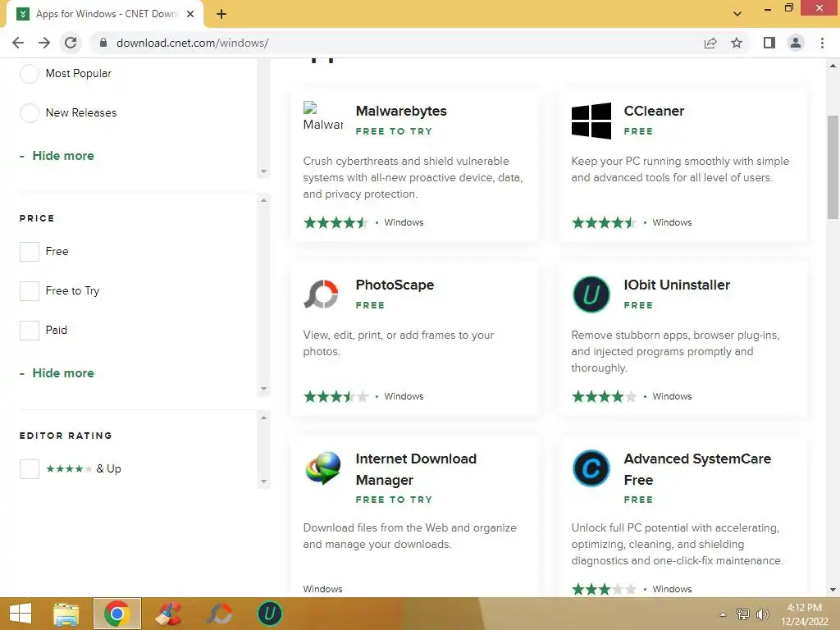Open the PhotoScape title link

395,285
